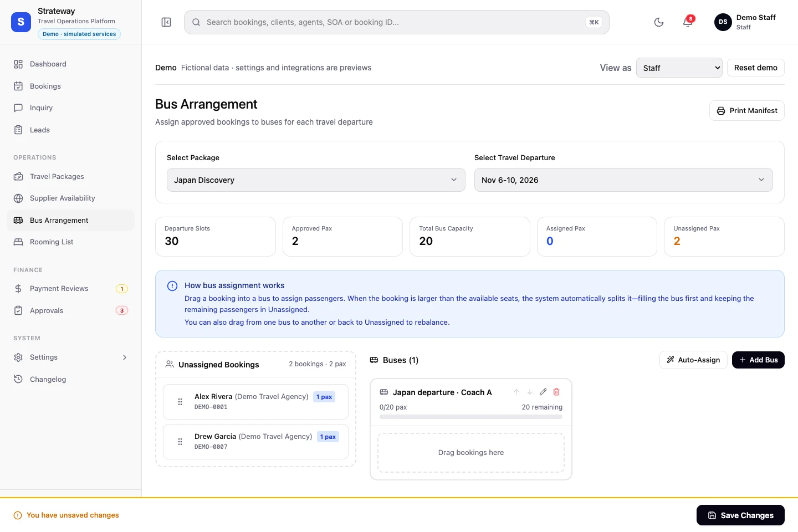This screenshot has width=798, height=532.
Task: Open the Select Package dropdown
Action: pos(316,180)
